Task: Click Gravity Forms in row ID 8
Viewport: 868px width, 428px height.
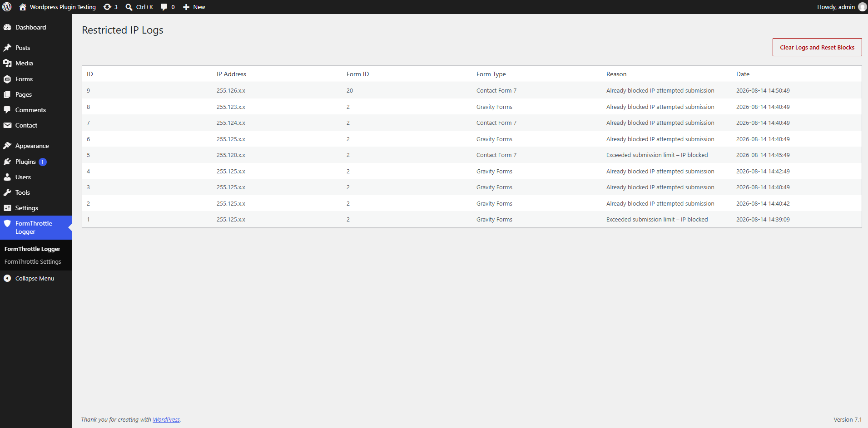Action: [494, 107]
